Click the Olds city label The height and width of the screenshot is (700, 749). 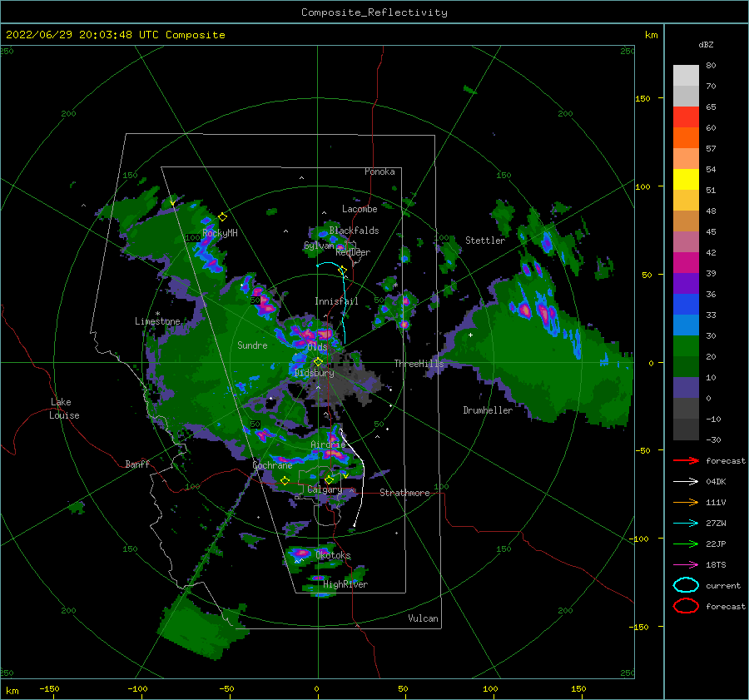point(317,347)
